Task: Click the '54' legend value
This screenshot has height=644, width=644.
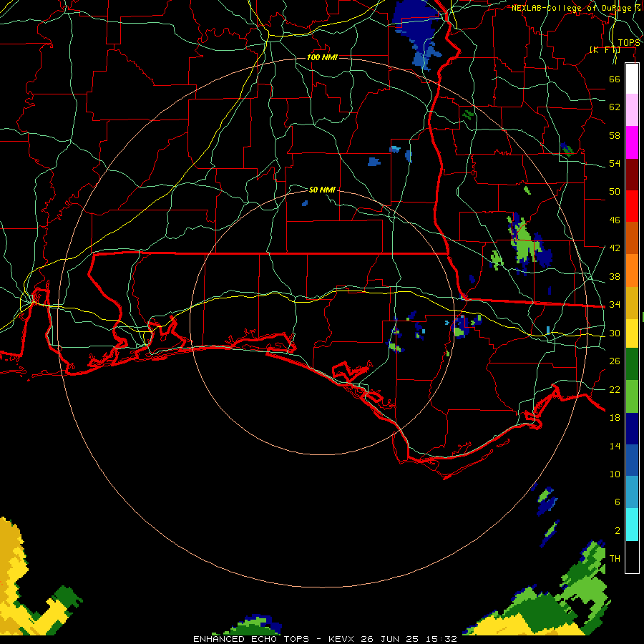Action: point(615,163)
